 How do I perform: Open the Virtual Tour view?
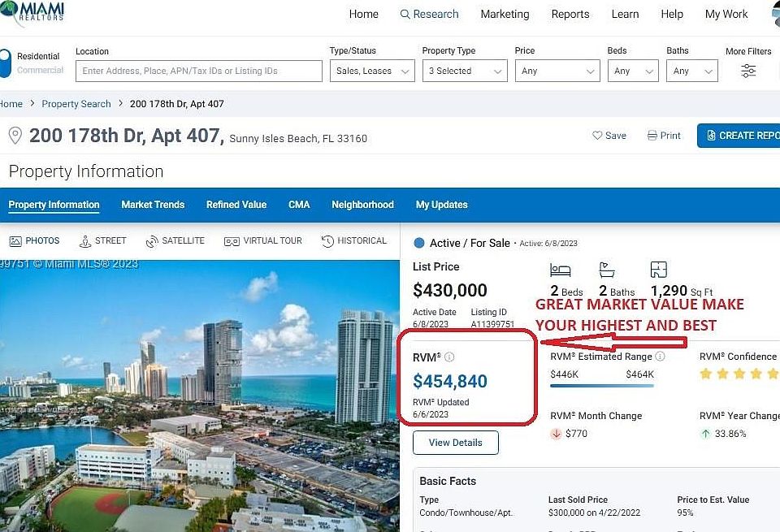262,241
